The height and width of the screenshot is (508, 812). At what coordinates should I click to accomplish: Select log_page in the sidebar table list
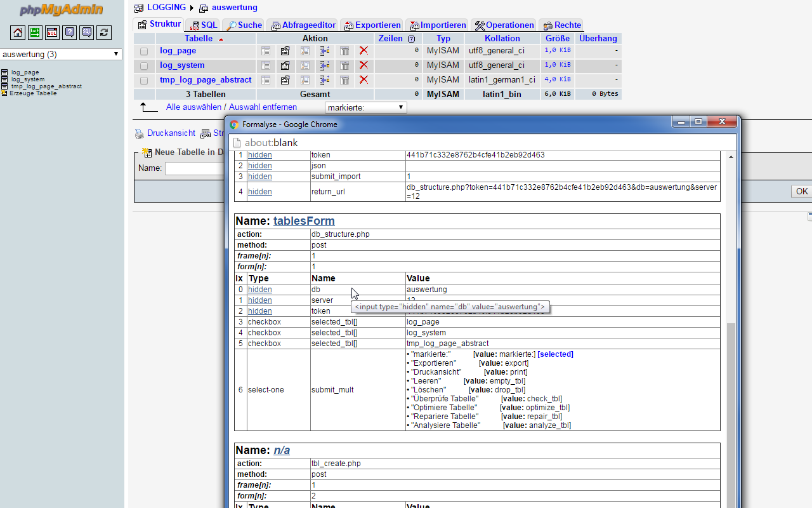(25, 72)
